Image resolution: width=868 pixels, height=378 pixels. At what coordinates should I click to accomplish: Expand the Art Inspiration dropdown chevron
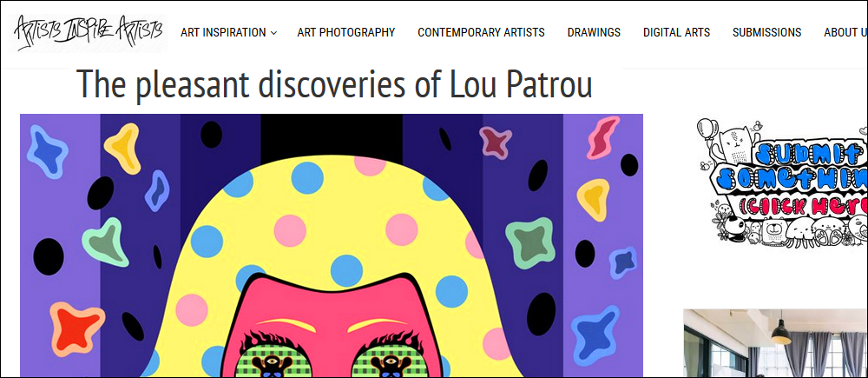coord(273,33)
